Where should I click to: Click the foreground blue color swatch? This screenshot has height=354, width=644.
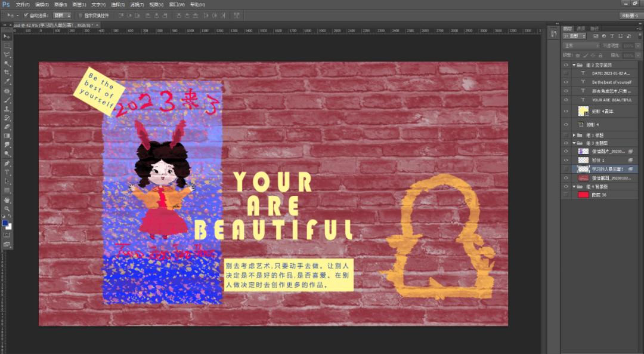tap(5, 223)
